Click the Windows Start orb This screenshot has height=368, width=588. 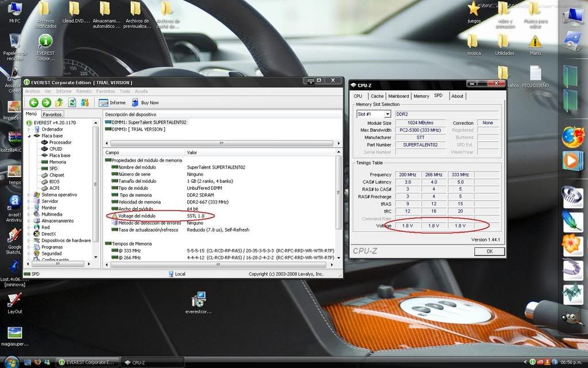pos(11,362)
